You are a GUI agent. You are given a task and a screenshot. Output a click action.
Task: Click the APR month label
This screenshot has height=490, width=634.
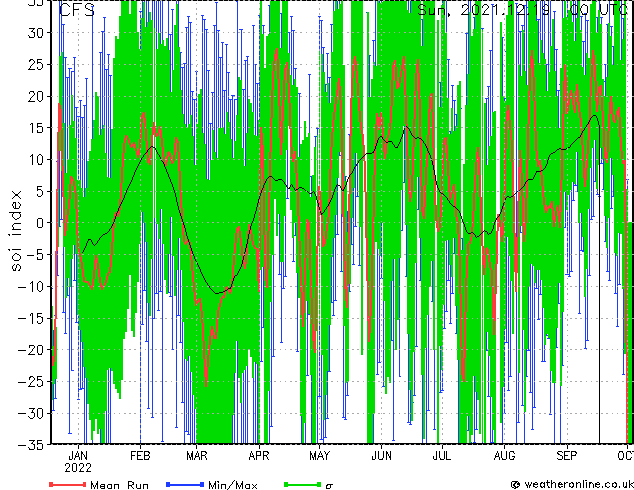259,456
